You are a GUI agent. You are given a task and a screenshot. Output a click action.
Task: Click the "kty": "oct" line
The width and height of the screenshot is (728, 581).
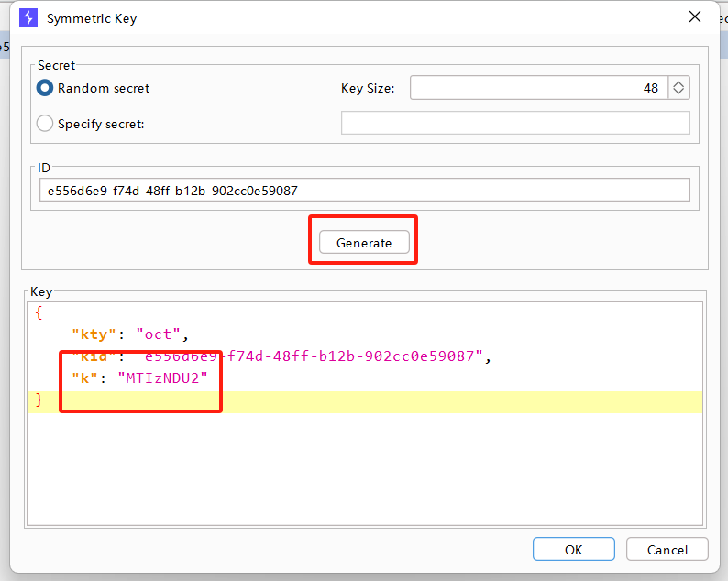point(130,334)
